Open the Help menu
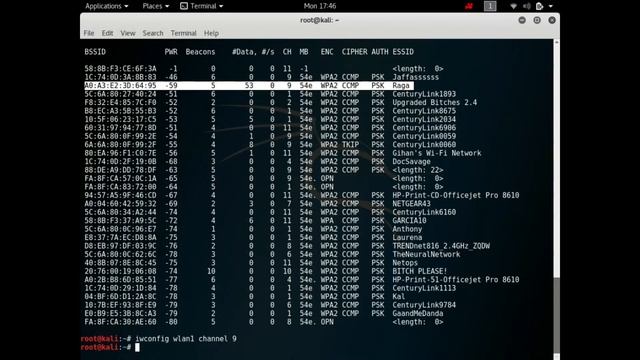 211,33
